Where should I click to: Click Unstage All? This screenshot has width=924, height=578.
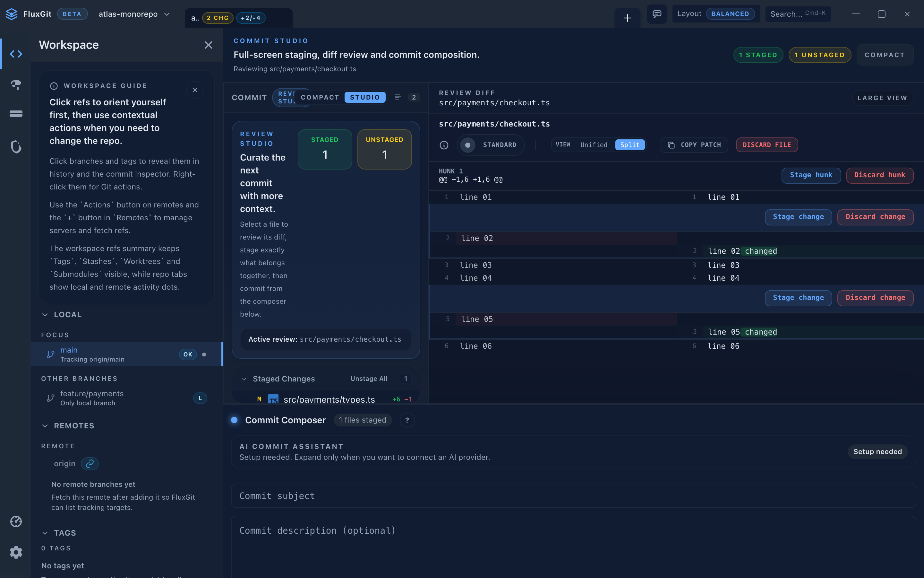click(x=369, y=379)
